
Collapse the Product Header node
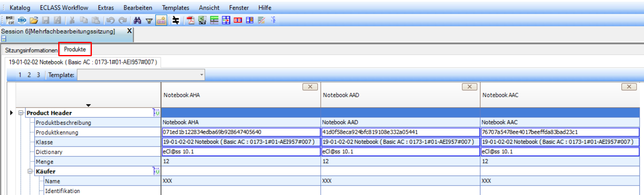coord(21,113)
